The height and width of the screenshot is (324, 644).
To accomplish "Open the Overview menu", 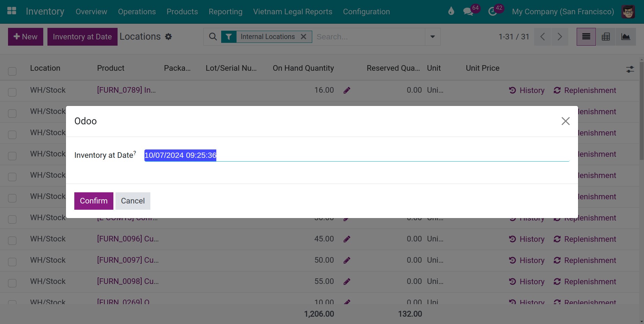I will [91, 11].
